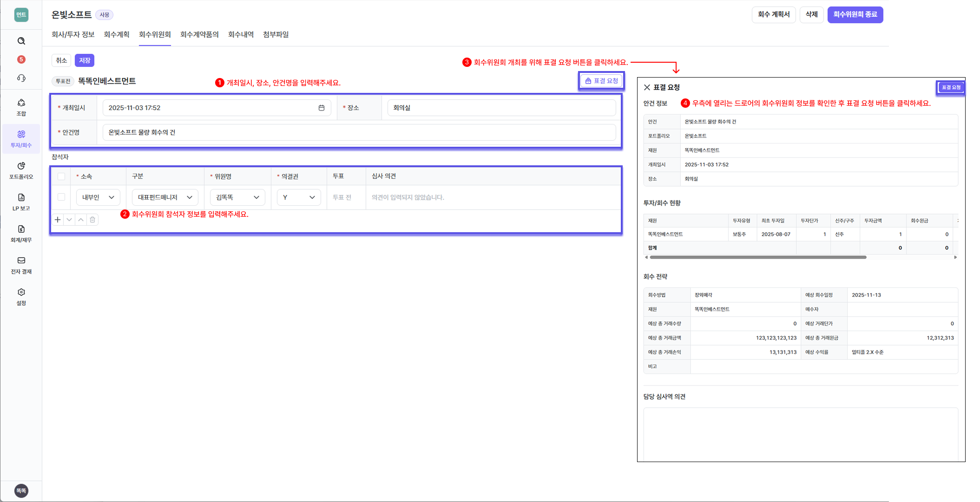
Task: Open the 포트폴리오 section from the sidebar
Action: coord(21,170)
